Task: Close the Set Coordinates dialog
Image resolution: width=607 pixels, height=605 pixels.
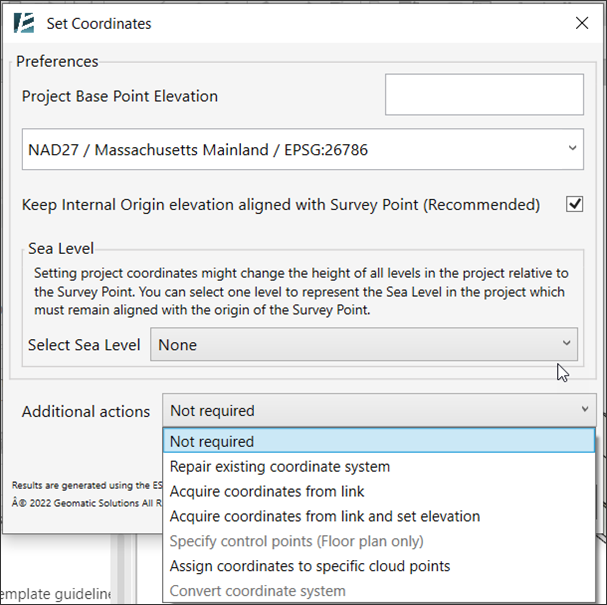Action: coord(582,23)
